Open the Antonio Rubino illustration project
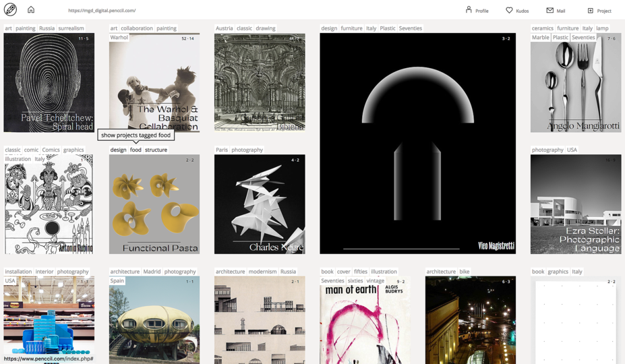625x364 pixels. tap(49, 204)
